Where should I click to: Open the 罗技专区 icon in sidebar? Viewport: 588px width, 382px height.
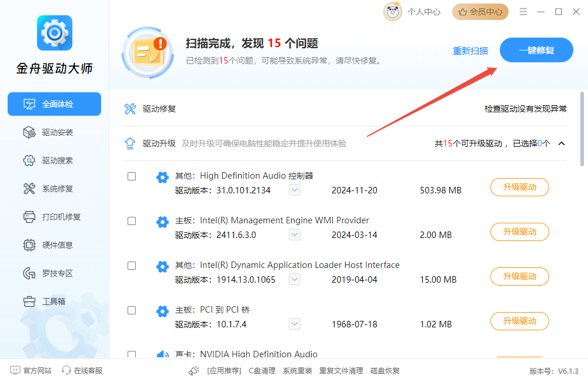[x=29, y=273]
